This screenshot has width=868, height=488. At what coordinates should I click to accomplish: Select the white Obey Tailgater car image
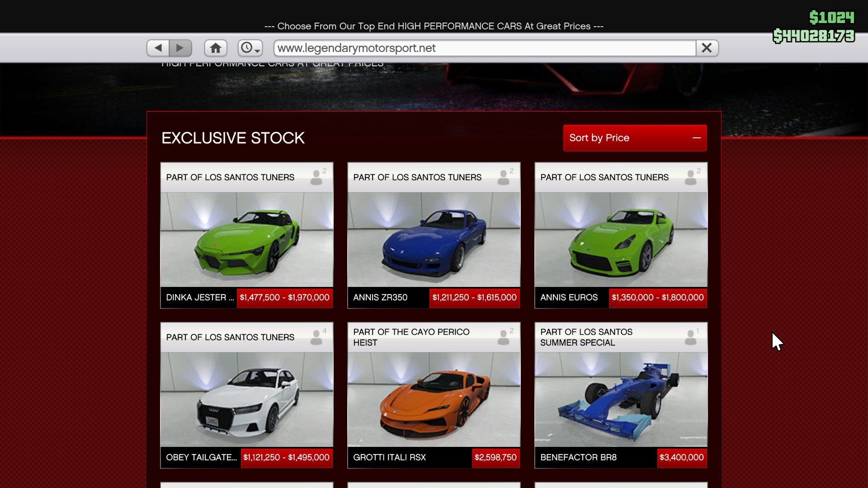(x=247, y=399)
